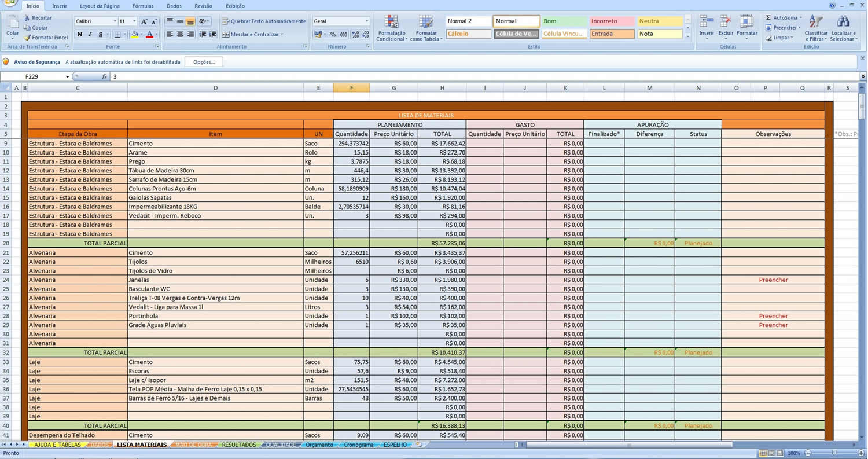Switch to the Fórmulas ribbon tab
This screenshot has height=459, width=868.
[142, 6]
